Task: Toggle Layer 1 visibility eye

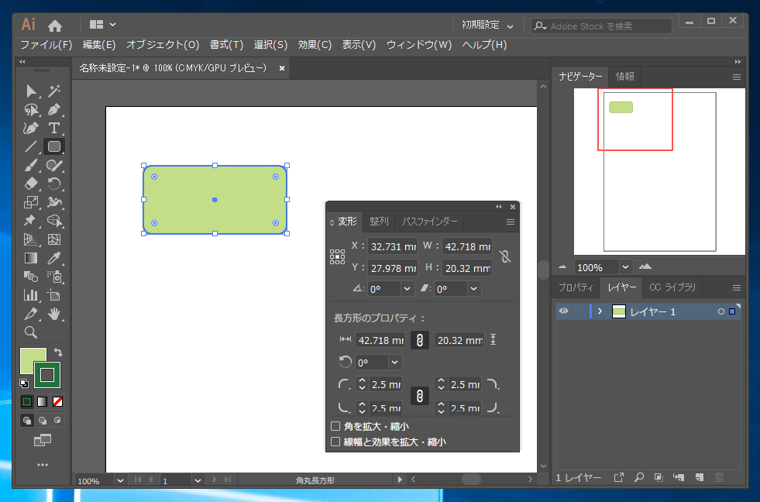Action: (x=563, y=311)
